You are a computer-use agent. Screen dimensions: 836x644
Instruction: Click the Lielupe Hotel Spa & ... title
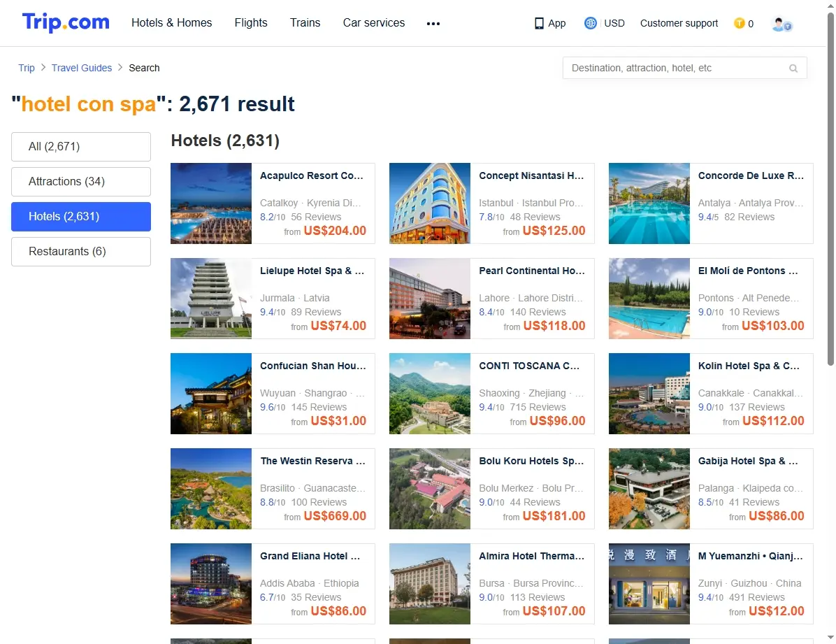(x=312, y=271)
